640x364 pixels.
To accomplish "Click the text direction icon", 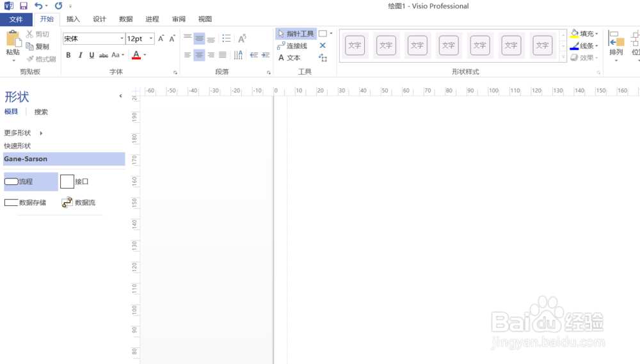I will click(x=238, y=54).
